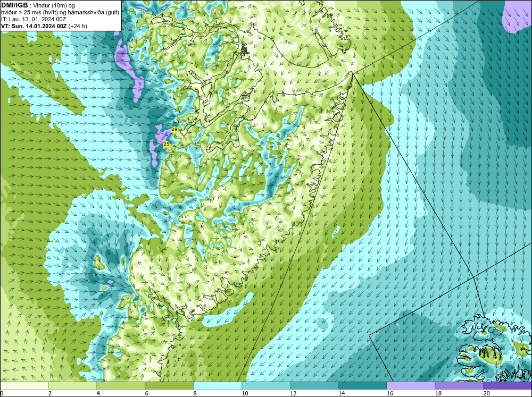Click the legend scale label 16

tap(390, 393)
